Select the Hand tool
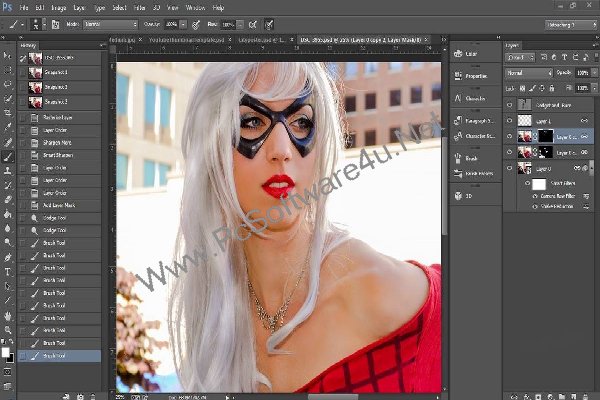Image resolution: width=600 pixels, height=400 pixels. pyautogui.click(x=7, y=315)
